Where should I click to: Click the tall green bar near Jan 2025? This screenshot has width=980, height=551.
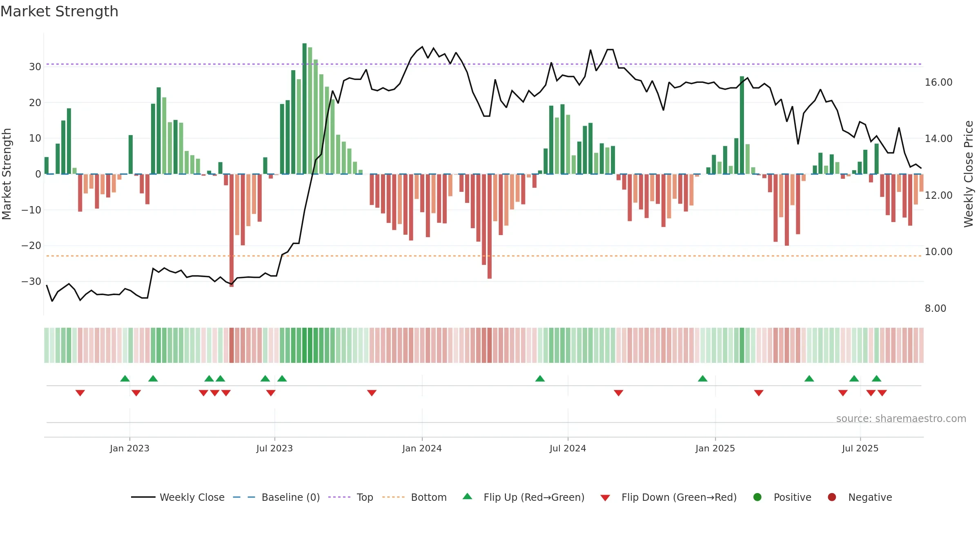point(742,125)
